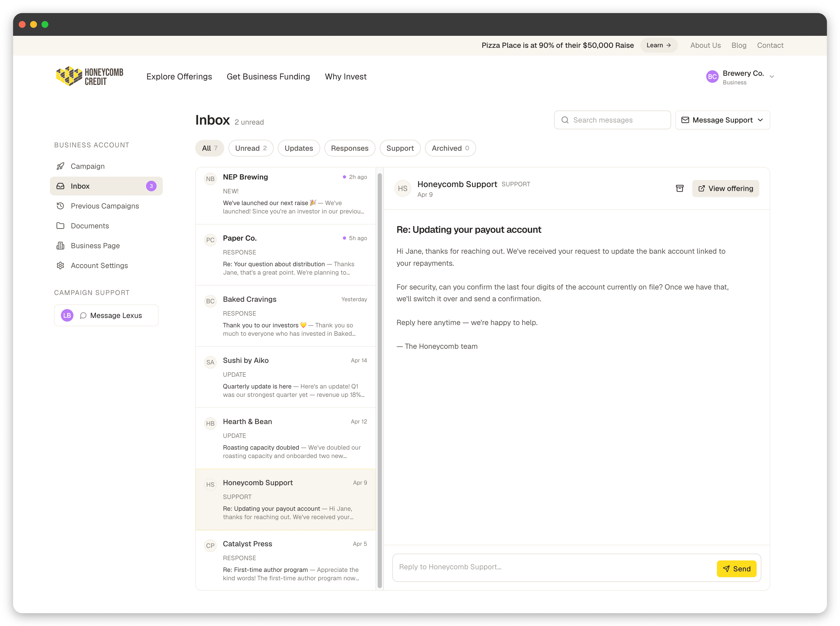This screenshot has height=626, width=840.
Task: Click the LB avatar for Lexus
Action: (x=67, y=315)
